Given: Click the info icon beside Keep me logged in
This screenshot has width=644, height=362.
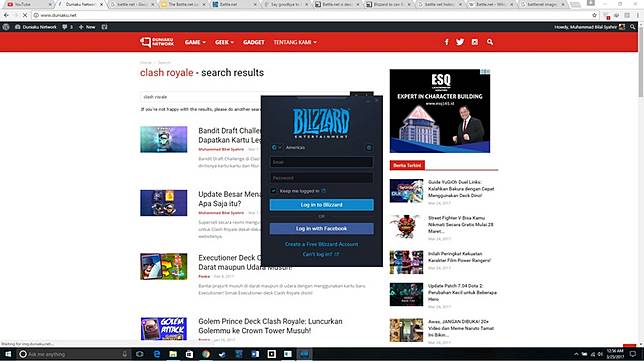Looking at the screenshot, I should [324, 191].
